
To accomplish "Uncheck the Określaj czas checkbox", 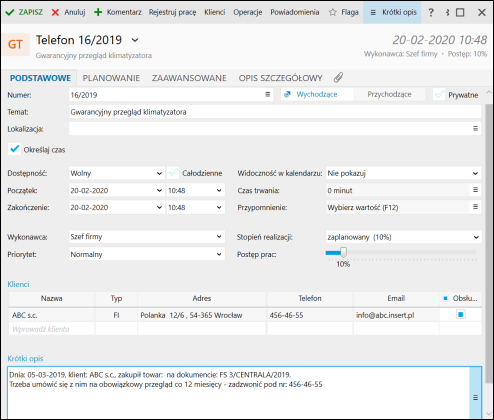I will (14, 149).
